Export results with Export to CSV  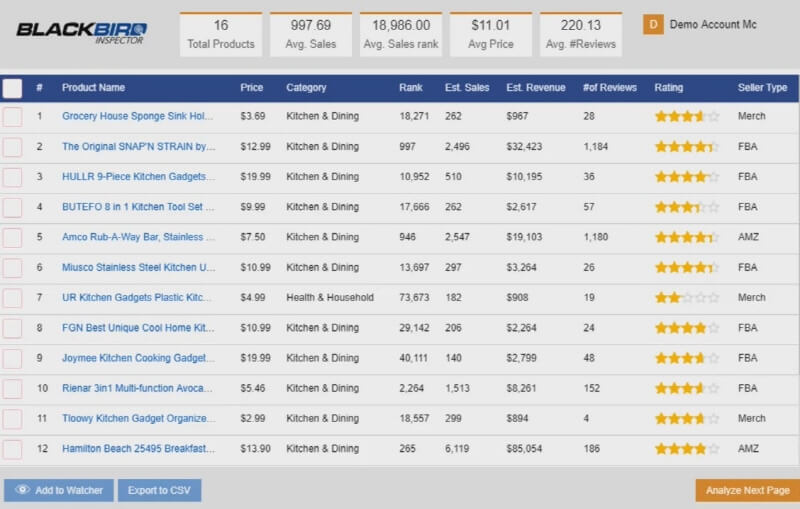(159, 490)
